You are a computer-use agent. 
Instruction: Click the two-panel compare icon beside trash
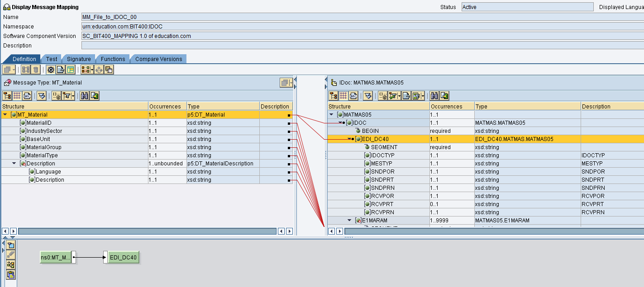(26, 70)
